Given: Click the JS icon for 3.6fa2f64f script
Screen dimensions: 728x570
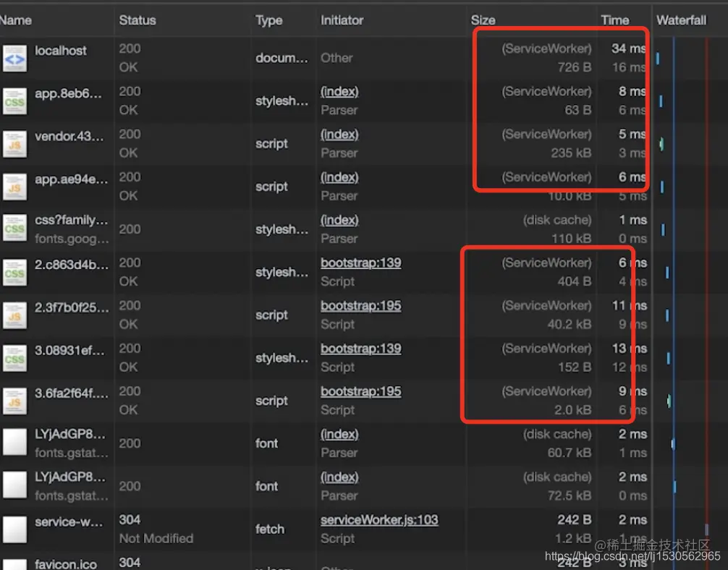Looking at the screenshot, I should click(14, 401).
